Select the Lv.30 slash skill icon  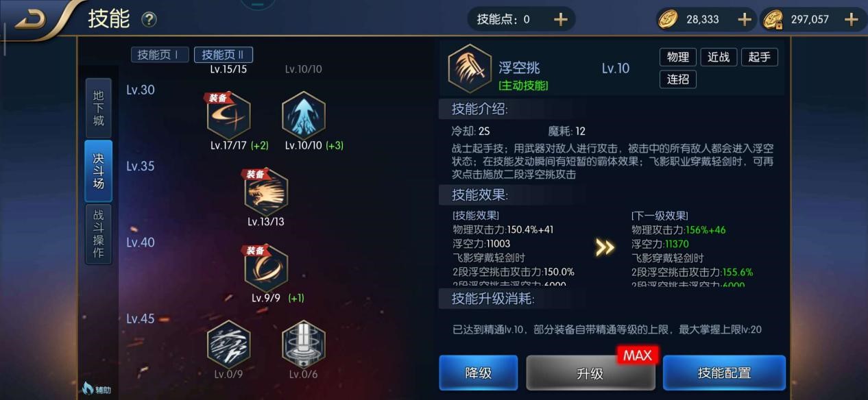click(228, 114)
